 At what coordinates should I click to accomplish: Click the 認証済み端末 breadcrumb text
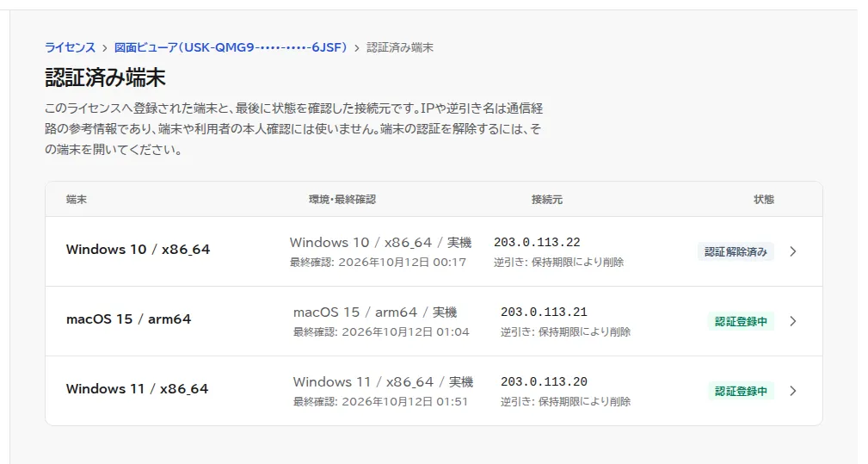click(x=400, y=47)
